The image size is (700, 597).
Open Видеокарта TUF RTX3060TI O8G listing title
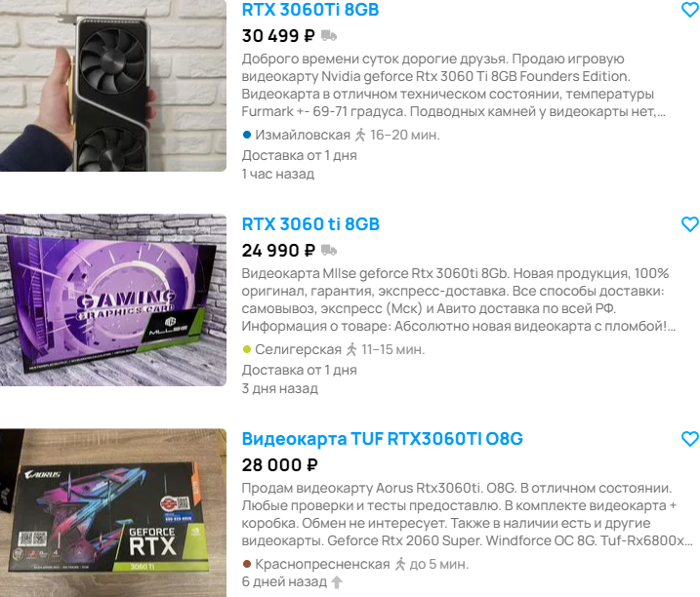pos(382,439)
